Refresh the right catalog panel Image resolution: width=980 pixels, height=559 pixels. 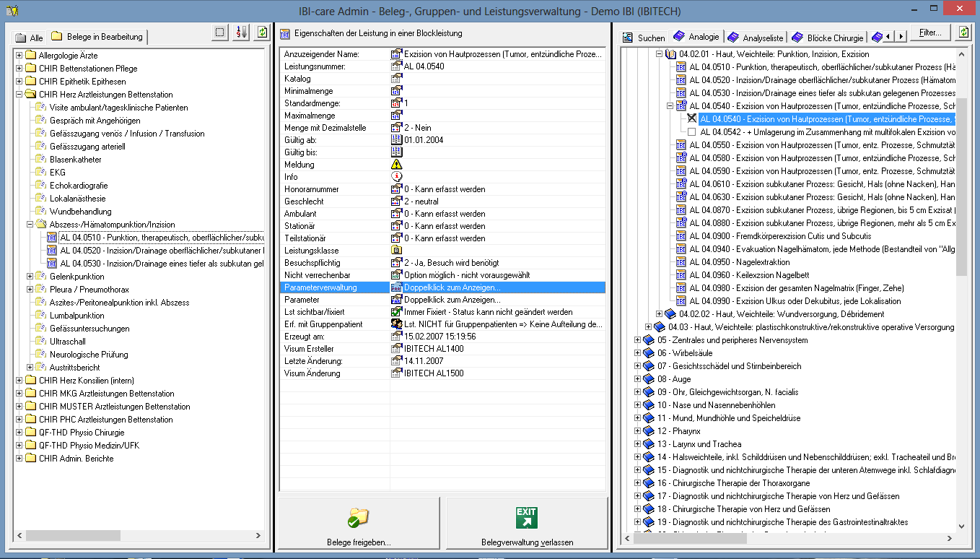pos(963,32)
